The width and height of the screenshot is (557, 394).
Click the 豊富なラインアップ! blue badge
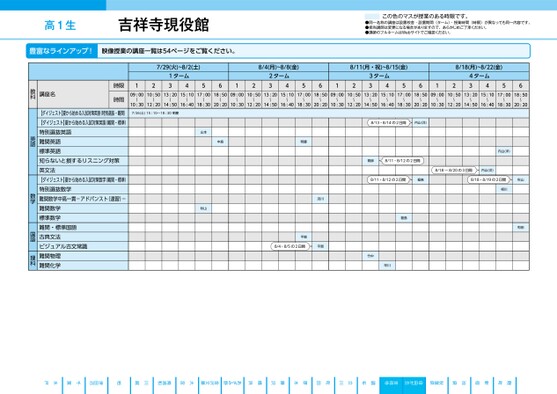(61, 51)
